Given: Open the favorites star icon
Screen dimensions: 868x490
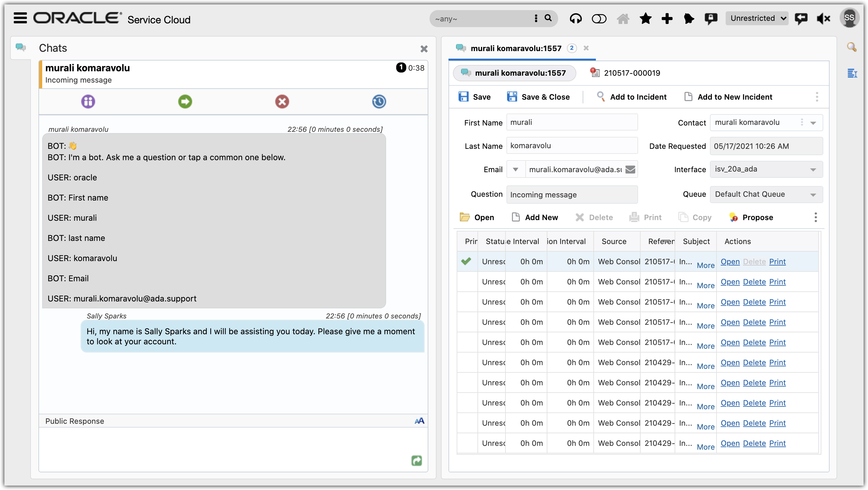Looking at the screenshot, I should point(645,19).
